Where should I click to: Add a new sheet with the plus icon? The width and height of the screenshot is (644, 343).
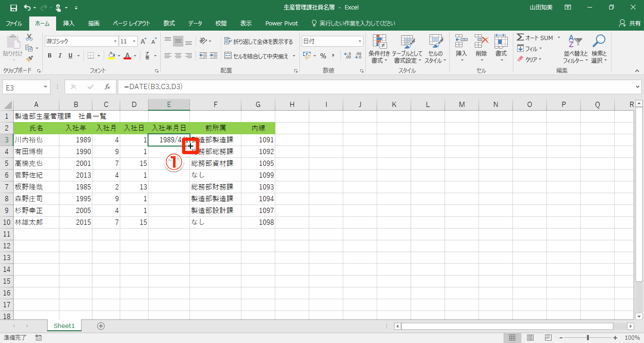100,326
